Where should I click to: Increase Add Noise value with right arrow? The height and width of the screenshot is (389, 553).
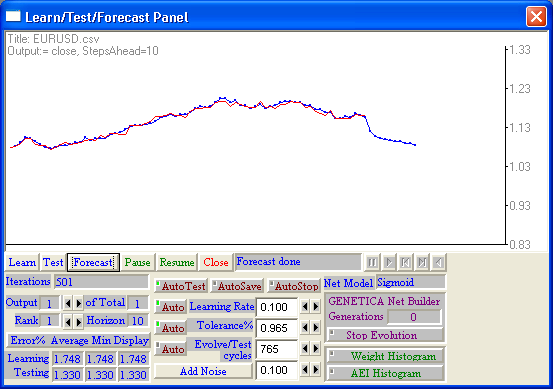click(316, 370)
